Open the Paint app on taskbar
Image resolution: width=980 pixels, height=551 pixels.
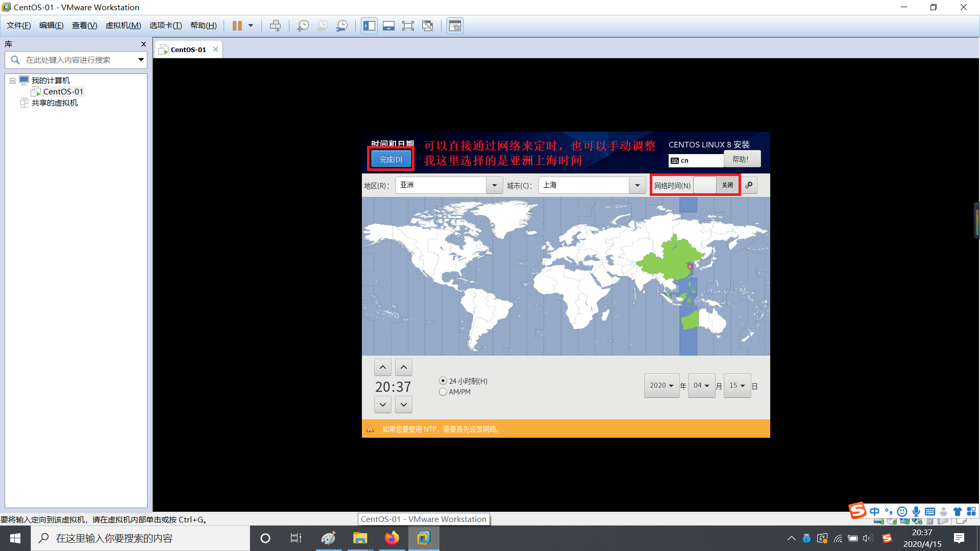[329, 538]
